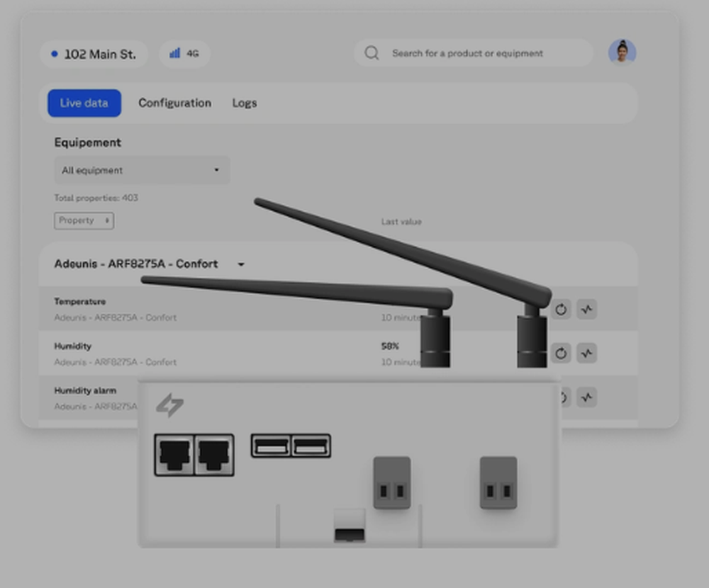Viewport: 709px width, 588px height.
Task: Click the search magnifier icon
Action: click(372, 52)
